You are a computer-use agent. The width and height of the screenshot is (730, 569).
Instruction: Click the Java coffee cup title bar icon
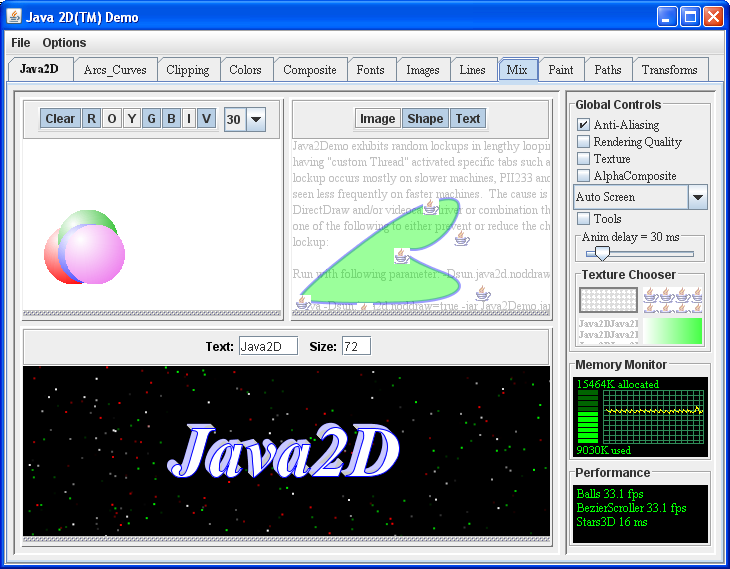14,17
